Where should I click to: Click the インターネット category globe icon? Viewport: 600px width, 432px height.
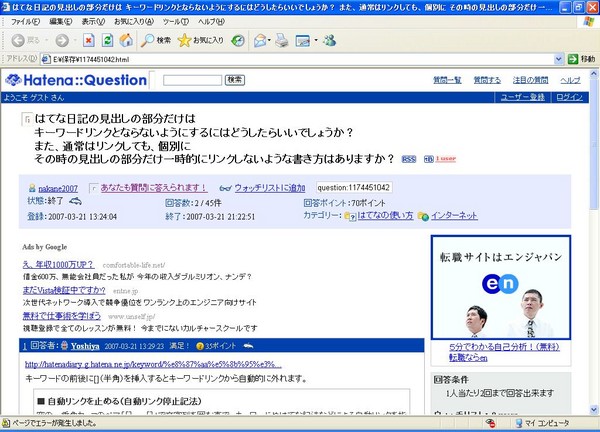[423, 216]
